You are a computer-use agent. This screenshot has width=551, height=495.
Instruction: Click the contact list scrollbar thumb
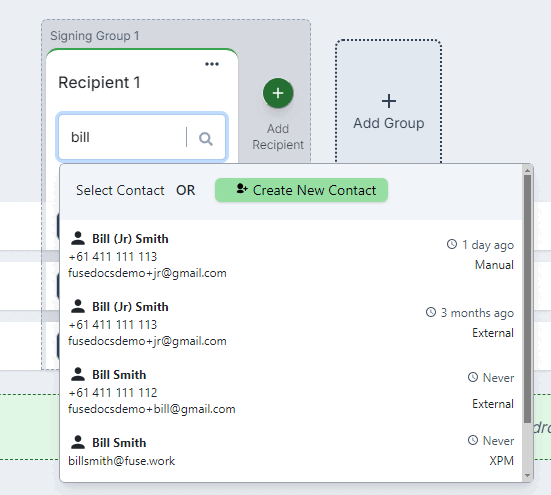pyautogui.click(x=527, y=299)
